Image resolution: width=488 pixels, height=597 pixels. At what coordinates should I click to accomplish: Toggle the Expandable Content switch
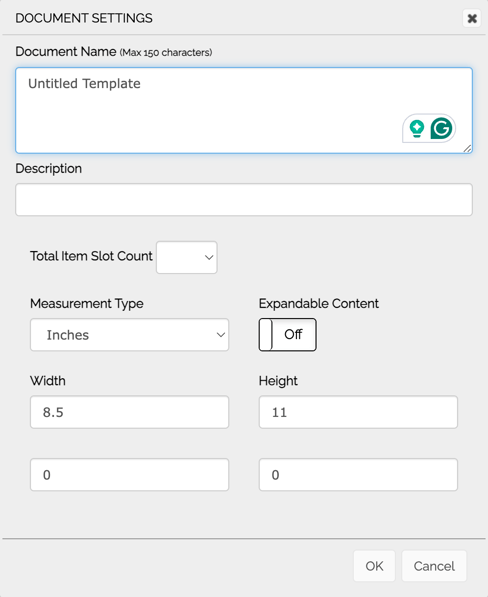pyautogui.click(x=287, y=335)
